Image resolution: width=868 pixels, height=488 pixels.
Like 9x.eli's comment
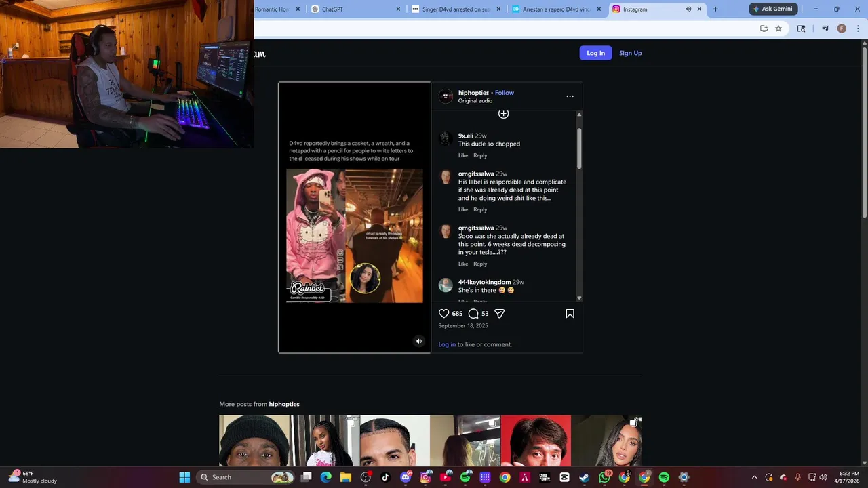(463, 156)
